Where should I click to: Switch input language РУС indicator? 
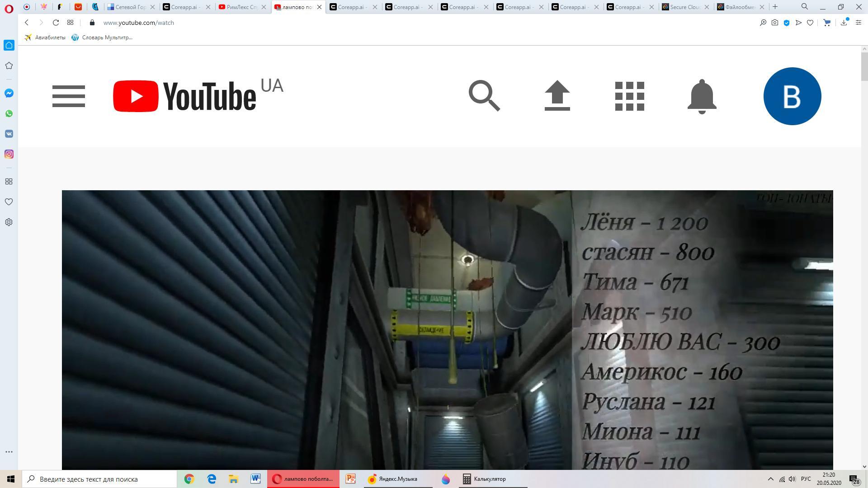[806, 479]
